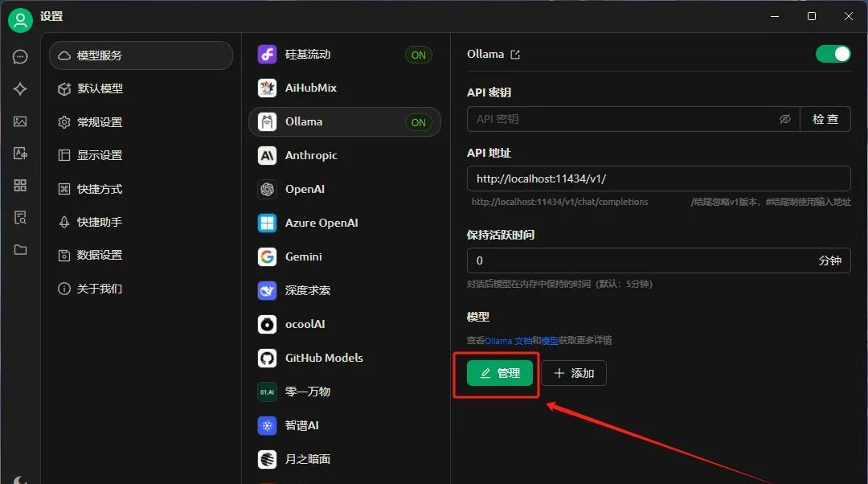The height and width of the screenshot is (484, 868).
Task: Click ON badge next to 硅基流动
Action: tap(419, 55)
